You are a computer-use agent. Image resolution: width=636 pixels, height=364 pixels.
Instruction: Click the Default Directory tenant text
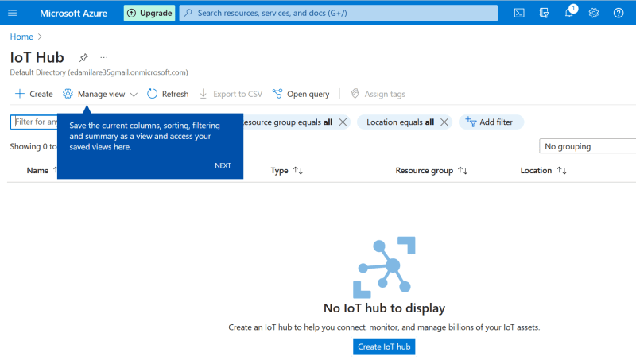pyautogui.click(x=99, y=72)
